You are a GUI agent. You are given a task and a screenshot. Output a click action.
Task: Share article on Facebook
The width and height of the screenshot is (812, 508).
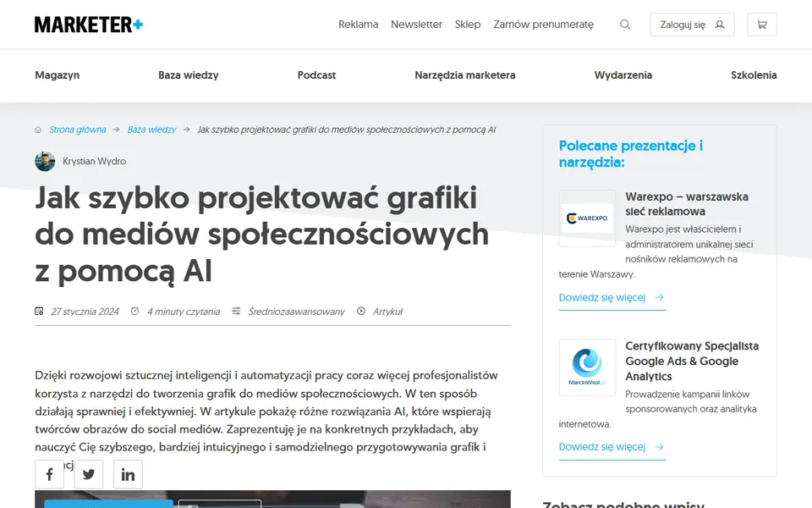tap(49, 474)
